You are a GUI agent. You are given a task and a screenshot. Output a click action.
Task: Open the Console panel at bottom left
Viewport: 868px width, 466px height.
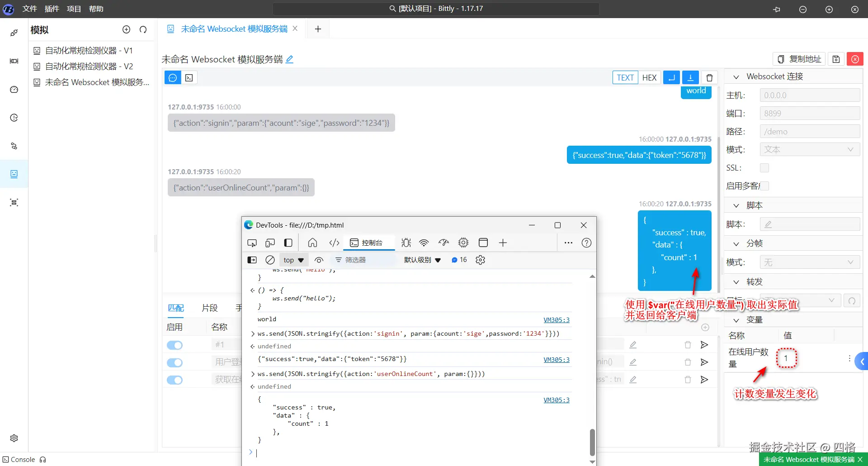click(x=19, y=460)
